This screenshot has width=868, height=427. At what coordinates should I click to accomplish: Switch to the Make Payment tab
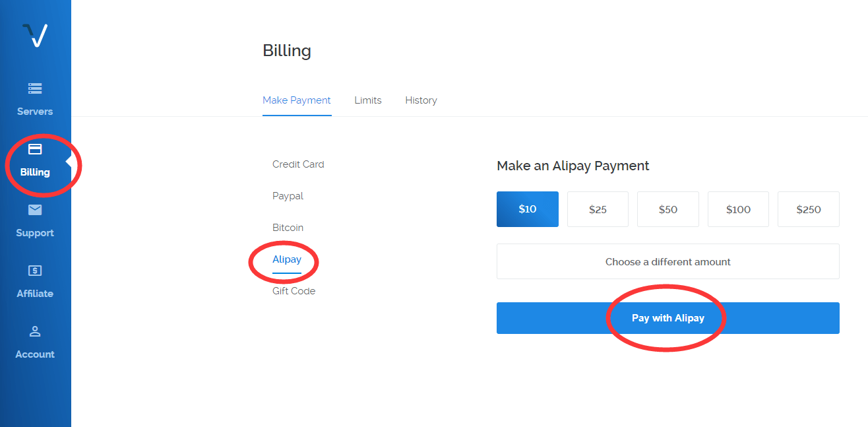tap(297, 100)
